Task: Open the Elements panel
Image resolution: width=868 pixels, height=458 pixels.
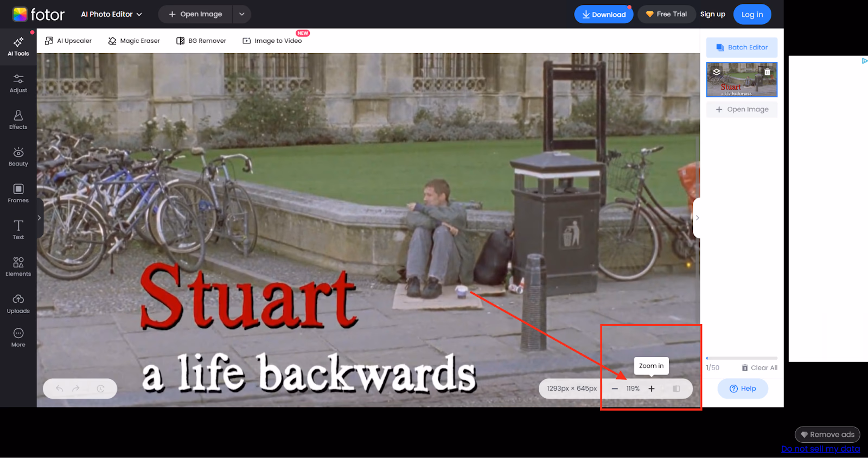Action: (x=18, y=267)
